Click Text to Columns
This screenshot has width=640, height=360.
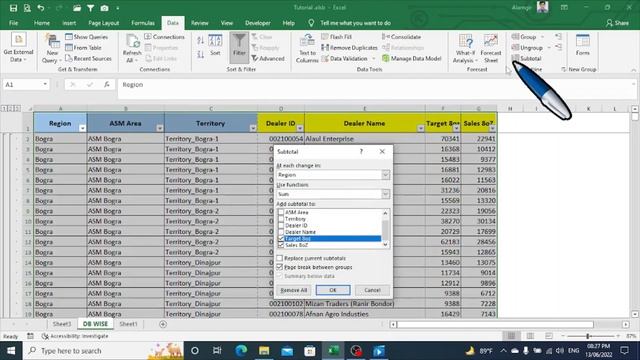click(307, 48)
